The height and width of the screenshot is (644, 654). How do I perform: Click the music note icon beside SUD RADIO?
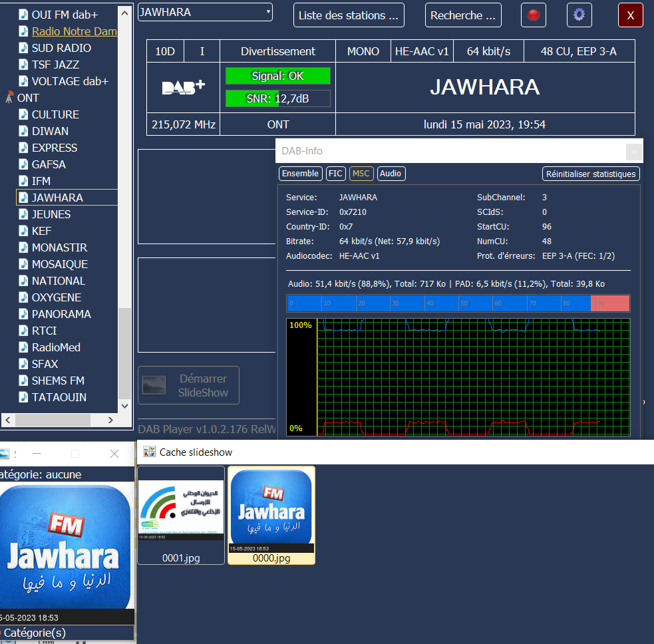coord(23,48)
